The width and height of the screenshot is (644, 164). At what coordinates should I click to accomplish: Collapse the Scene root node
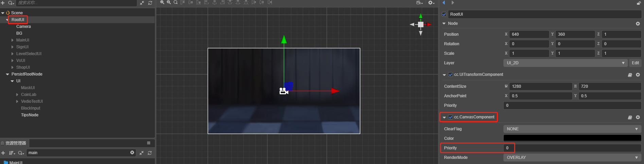pyautogui.click(x=3, y=13)
